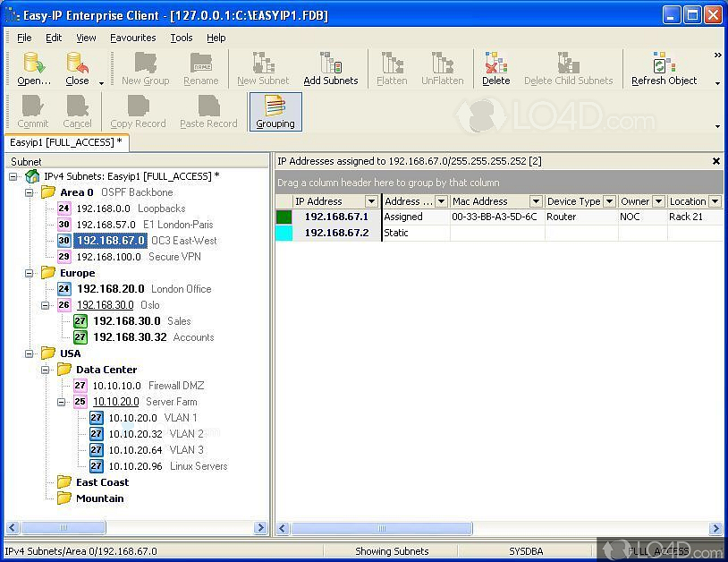Select the Easyip1 [FULL_ACCESS] tab

(67, 142)
